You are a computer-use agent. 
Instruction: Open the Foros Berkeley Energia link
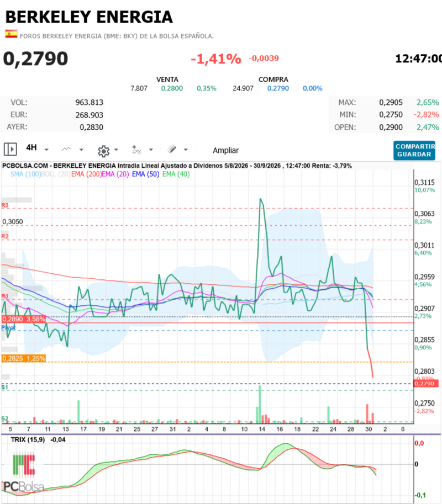[117, 36]
